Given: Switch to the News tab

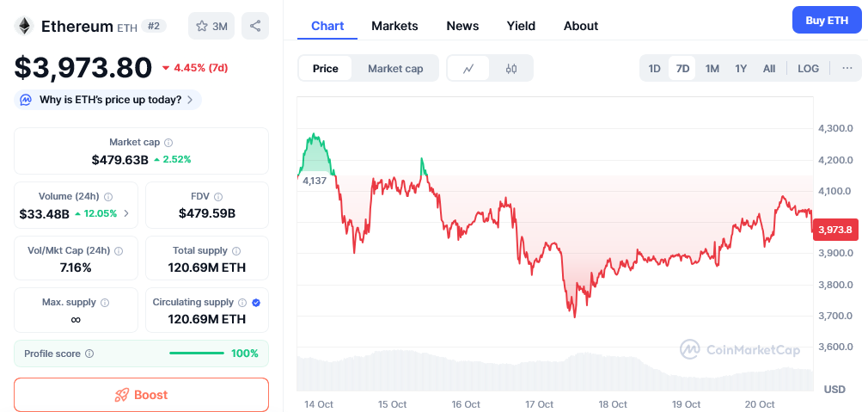Looking at the screenshot, I should [462, 26].
